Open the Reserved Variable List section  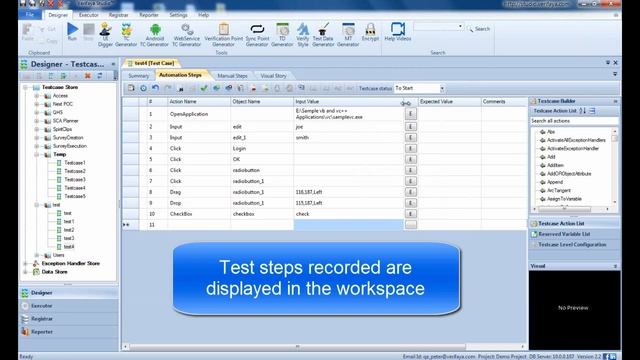(x=574, y=234)
